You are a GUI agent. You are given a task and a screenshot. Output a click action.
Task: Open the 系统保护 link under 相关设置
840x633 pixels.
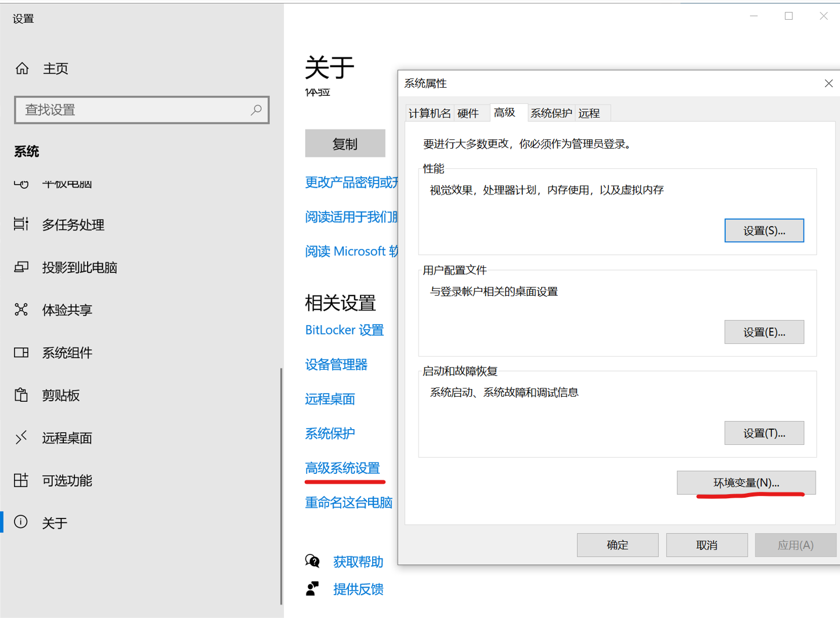[x=330, y=433]
